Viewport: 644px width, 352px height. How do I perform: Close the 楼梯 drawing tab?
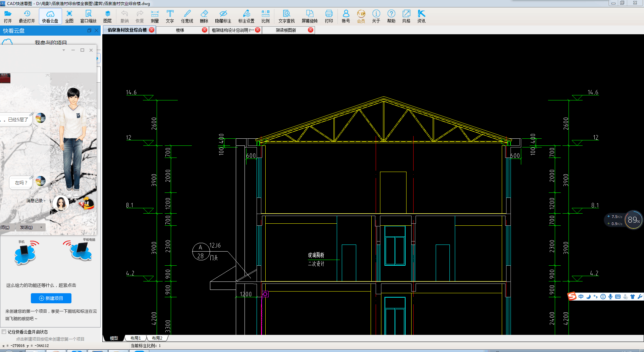(205, 30)
